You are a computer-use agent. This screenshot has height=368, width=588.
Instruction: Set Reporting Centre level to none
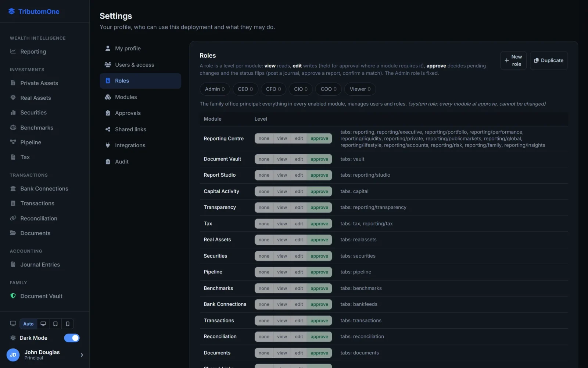pyautogui.click(x=264, y=138)
